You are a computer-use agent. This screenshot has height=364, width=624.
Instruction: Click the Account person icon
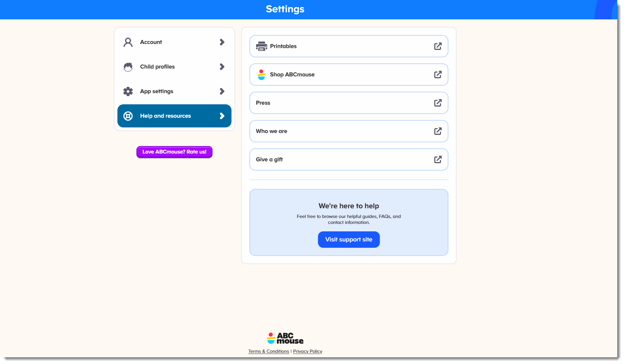pyautogui.click(x=128, y=42)
